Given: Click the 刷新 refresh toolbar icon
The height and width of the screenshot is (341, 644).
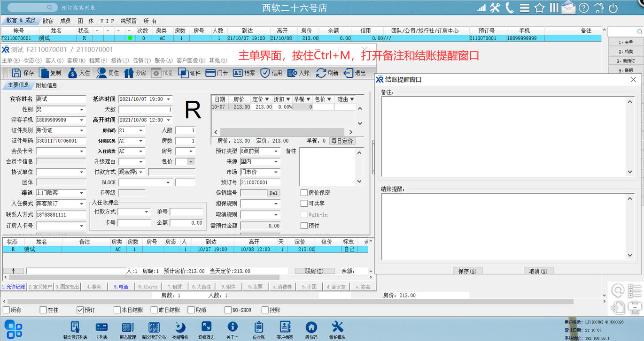Looking at the screenshot, I should (321, 73).
